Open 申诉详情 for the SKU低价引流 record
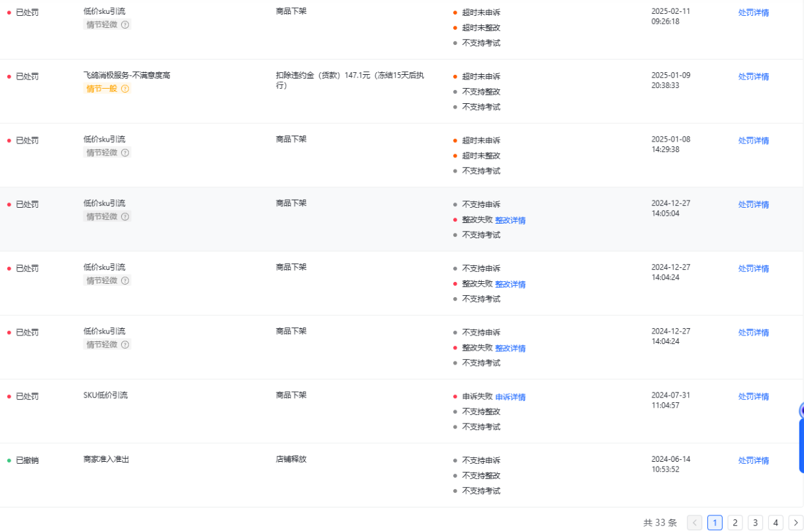Image resolution: width=804 pixels, height=532 pixels. [x=510, y=397]
